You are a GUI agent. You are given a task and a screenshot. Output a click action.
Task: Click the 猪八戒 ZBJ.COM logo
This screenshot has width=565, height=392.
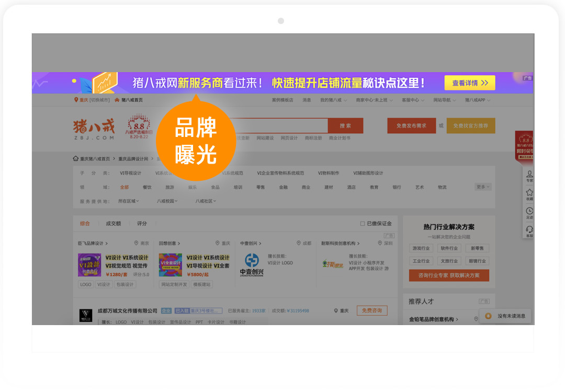pos(94,129)
